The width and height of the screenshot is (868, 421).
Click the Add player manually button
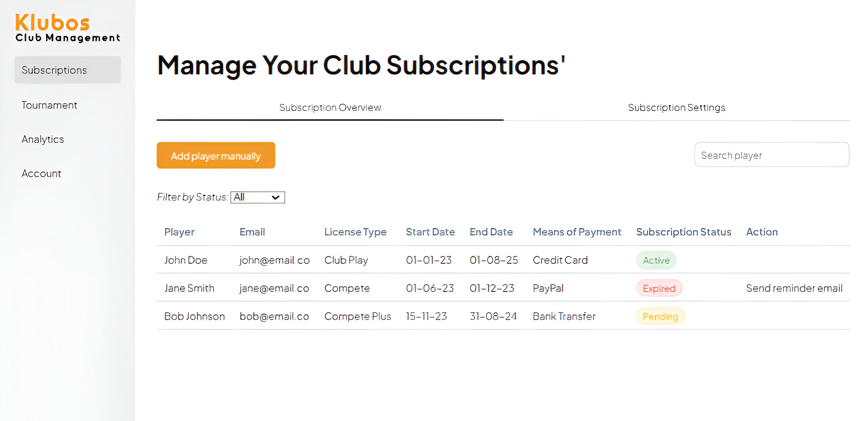click(x=216, y=155)
